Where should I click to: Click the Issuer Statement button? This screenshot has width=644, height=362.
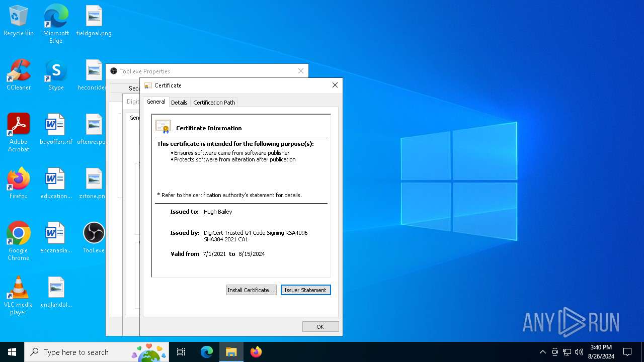[305, 290]
